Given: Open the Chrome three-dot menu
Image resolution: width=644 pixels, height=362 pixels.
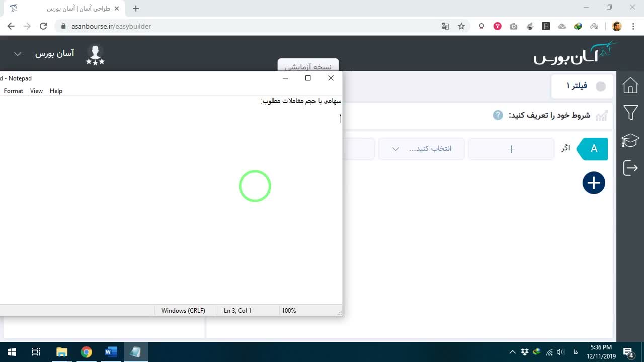Looking at the screenshot, I should (x=633, y=26).
